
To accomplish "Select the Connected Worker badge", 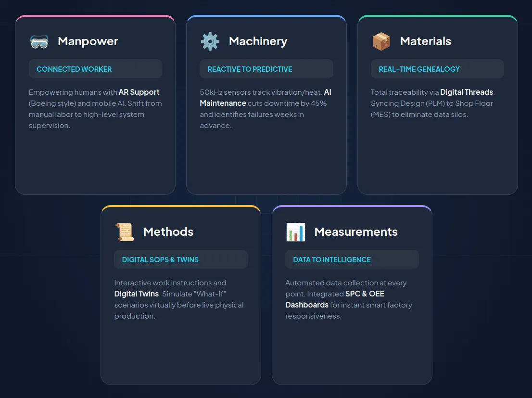I will 74,69.
